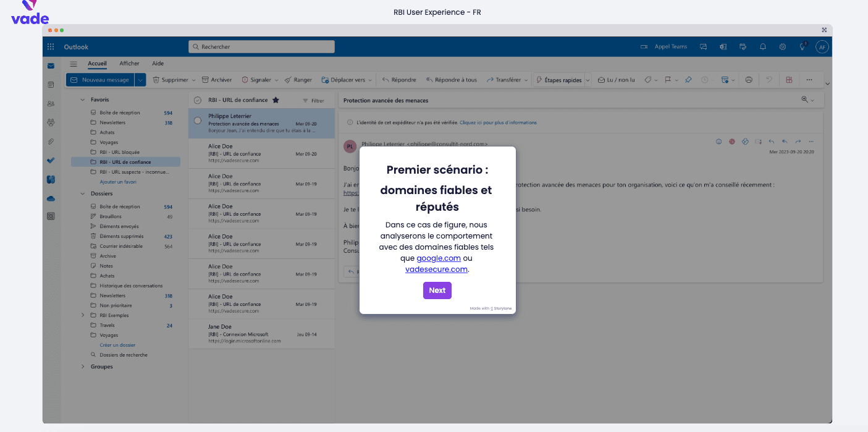Open the Nouveau message dropdown arrow
Image resolution: width=868 pixels, height=432 pixels.
coord(140,80)
